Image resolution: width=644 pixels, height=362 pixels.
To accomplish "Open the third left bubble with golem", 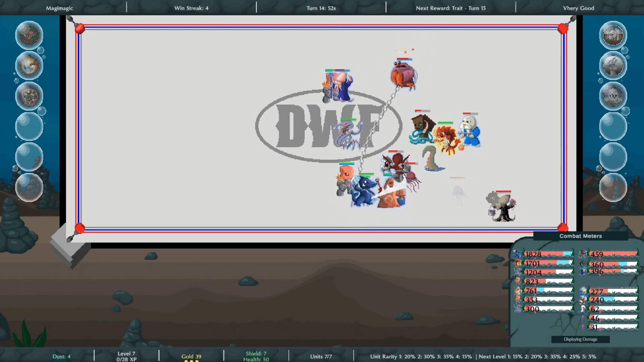I will (29, 96).
